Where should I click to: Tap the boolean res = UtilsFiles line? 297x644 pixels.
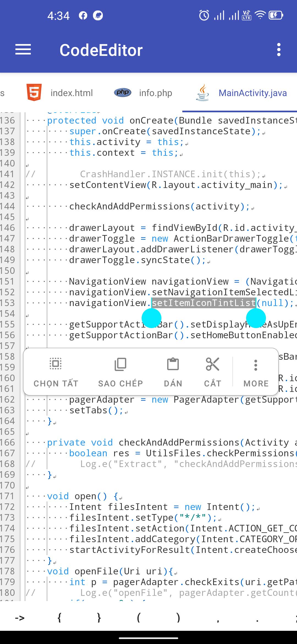click(183, 453)
